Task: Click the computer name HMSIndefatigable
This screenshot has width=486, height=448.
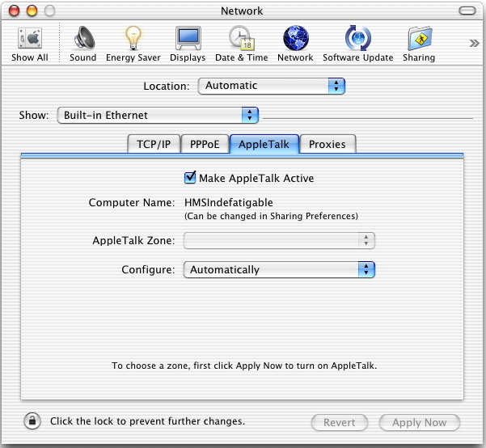Action: point(229,203)
